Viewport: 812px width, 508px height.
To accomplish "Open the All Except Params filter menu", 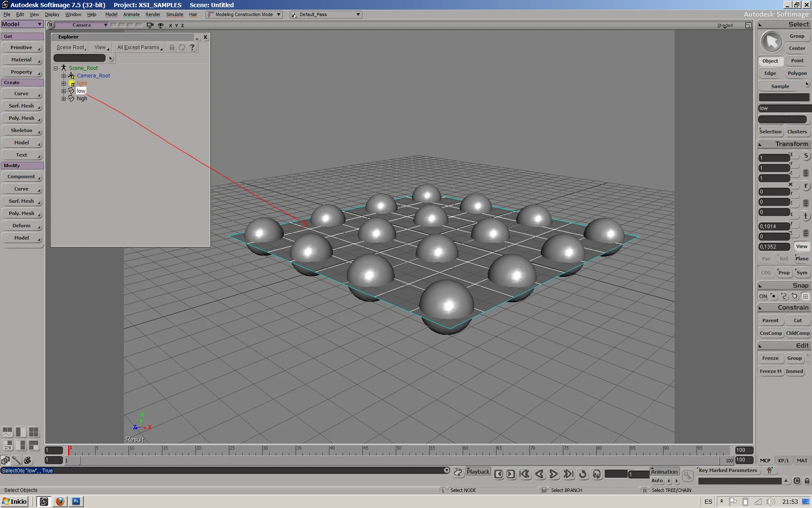I will (139, 47).
